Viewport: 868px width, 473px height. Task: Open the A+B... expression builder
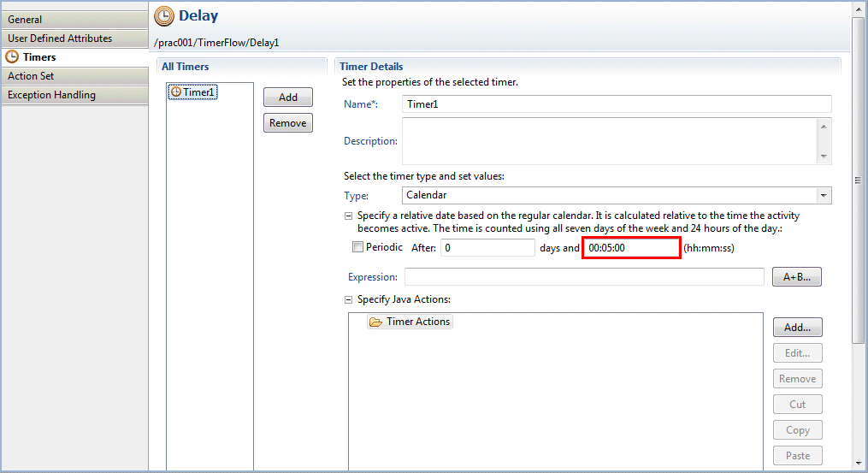tap(796, 277)
